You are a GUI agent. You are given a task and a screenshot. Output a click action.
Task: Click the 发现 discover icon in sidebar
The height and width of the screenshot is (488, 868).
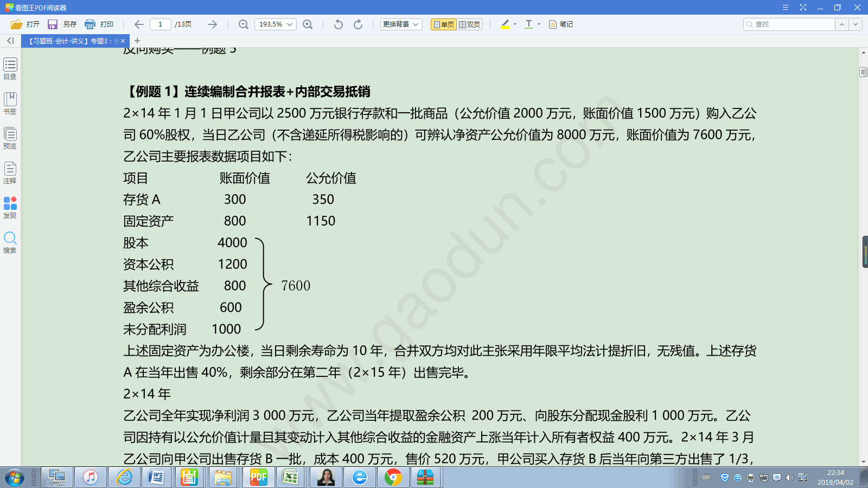click(10, 207)
